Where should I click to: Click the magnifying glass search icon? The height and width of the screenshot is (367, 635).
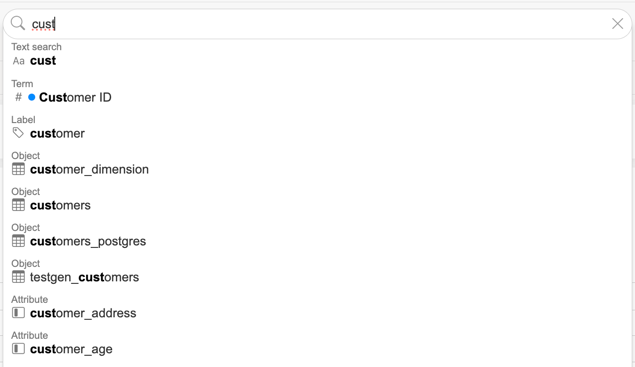[x=17, y=23]
